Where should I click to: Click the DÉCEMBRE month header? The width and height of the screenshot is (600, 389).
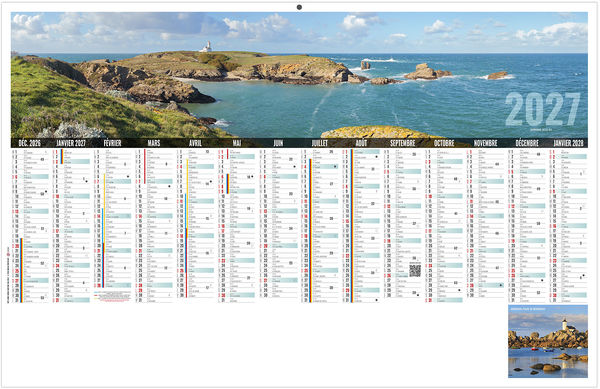click(527, 143)
